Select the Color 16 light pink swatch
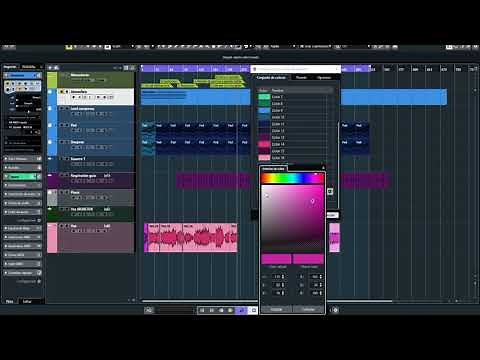 (264, 158)
